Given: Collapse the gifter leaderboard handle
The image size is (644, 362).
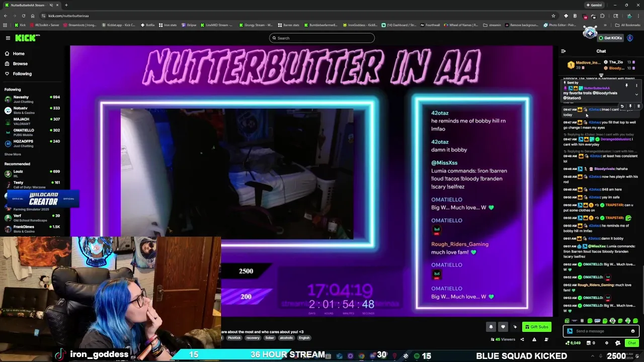Looking at the screenshot, I should [601, 75].
